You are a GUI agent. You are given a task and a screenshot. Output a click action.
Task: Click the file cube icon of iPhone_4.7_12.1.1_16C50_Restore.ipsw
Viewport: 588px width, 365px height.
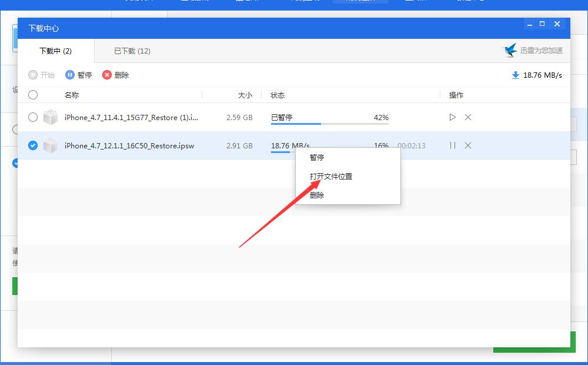pos(51,145)
